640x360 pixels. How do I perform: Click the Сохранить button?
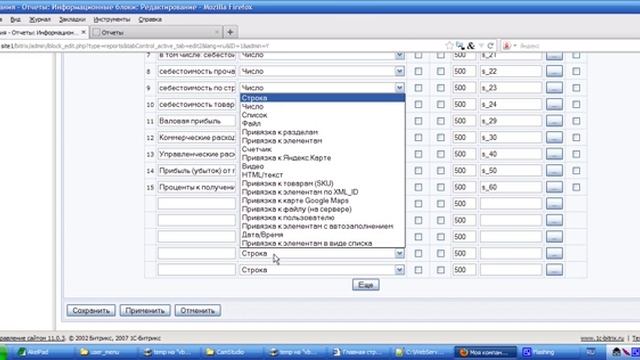tap(91, 311)
